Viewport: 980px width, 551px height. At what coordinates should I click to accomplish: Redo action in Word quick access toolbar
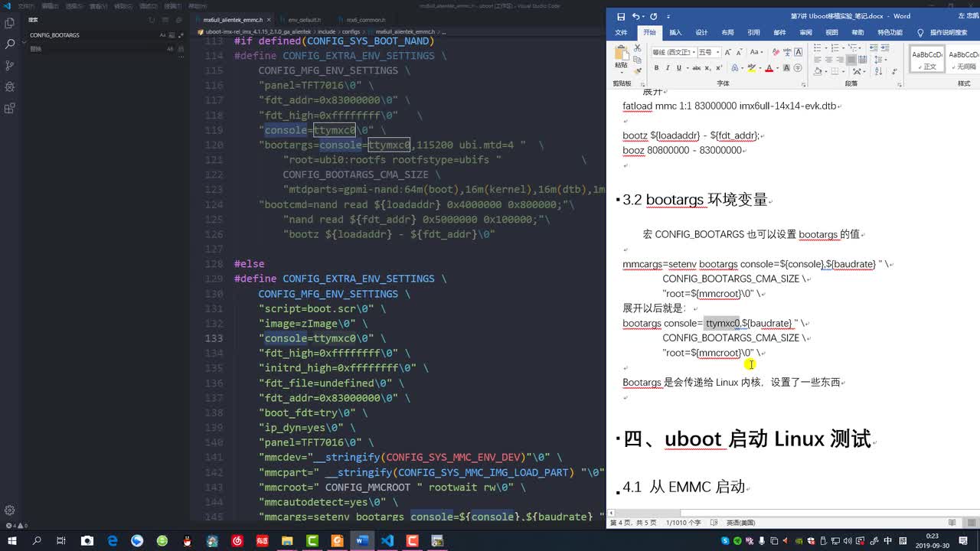point(653,16)
